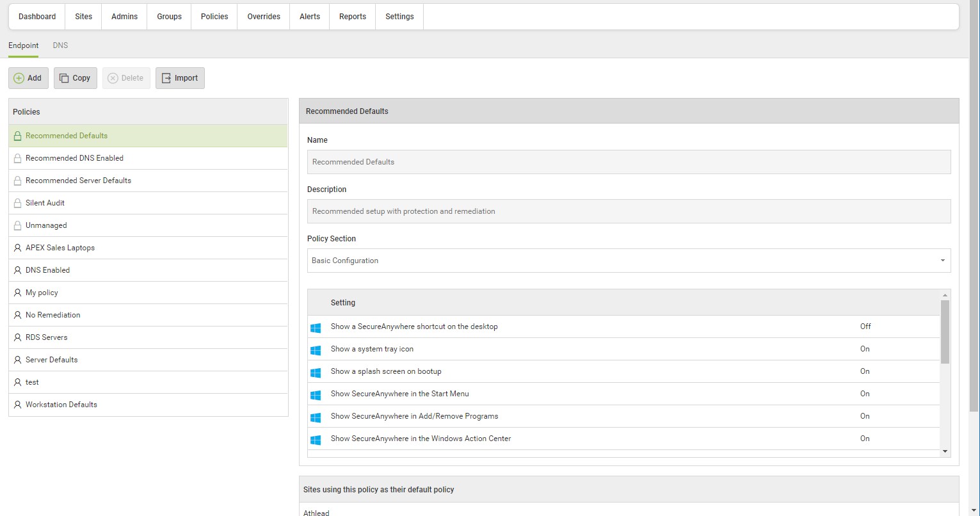Click the page vertical scrollbar
The height and width of the screenshot is (516, 980).
pos(974,205)
